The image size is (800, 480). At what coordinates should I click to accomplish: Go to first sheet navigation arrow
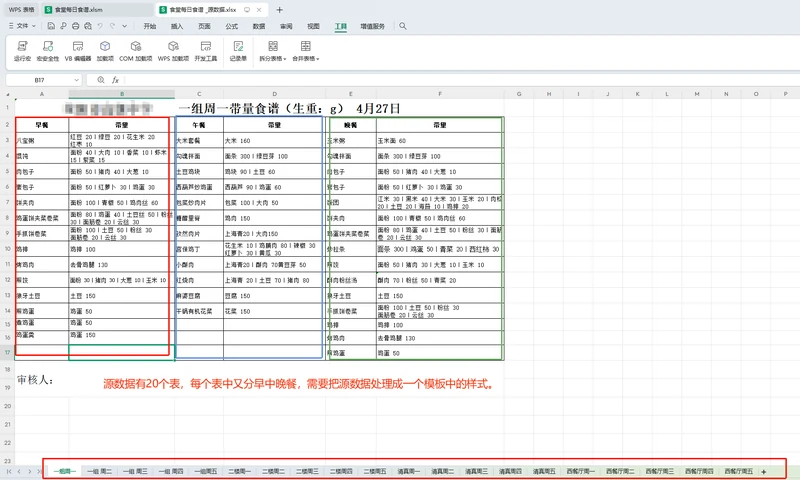click(9, 472)
